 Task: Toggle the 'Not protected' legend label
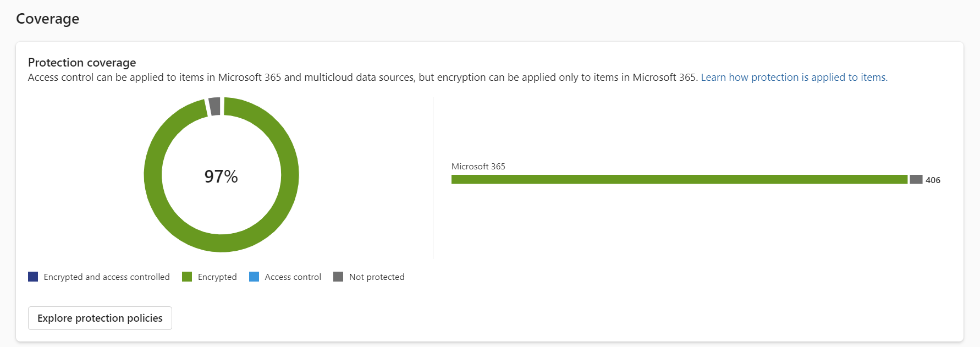(377, 277)
